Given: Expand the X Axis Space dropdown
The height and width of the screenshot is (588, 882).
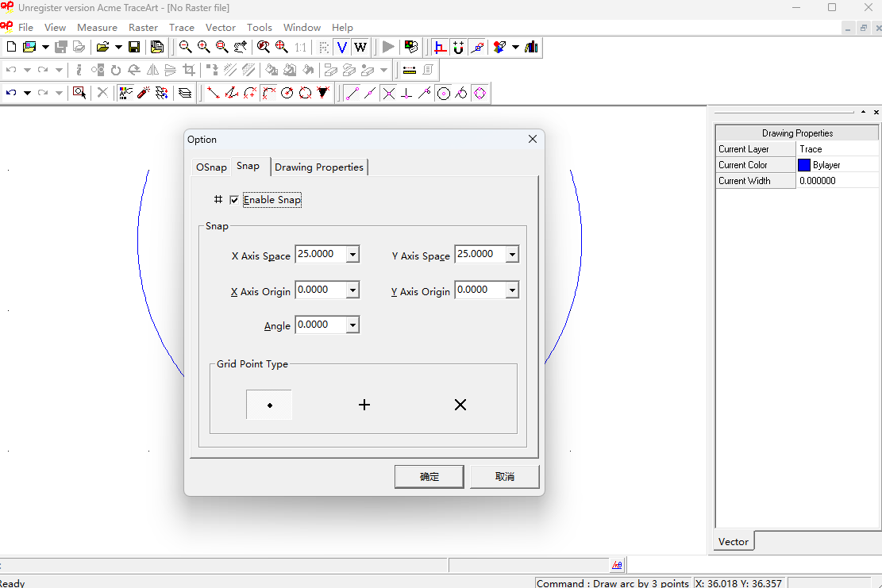Looking at the screenshot, I should [352, 255].
